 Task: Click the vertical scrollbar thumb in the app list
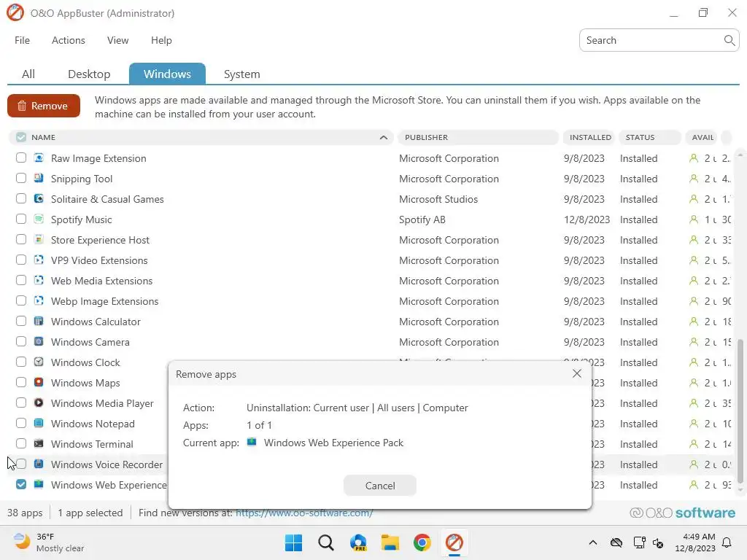click(x=740, y=411)
